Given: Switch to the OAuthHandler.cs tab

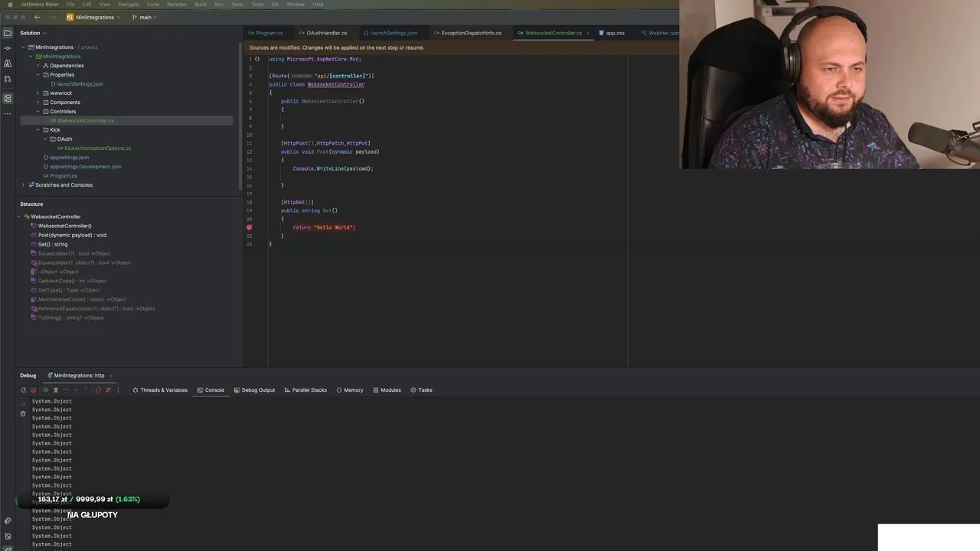Looking at the screenshot, I should 323,33.
